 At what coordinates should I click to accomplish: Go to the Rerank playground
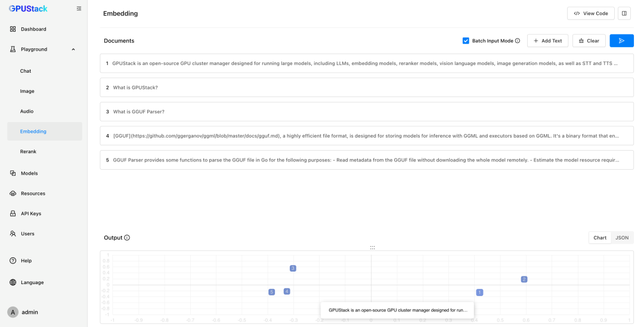click(28, 151)
